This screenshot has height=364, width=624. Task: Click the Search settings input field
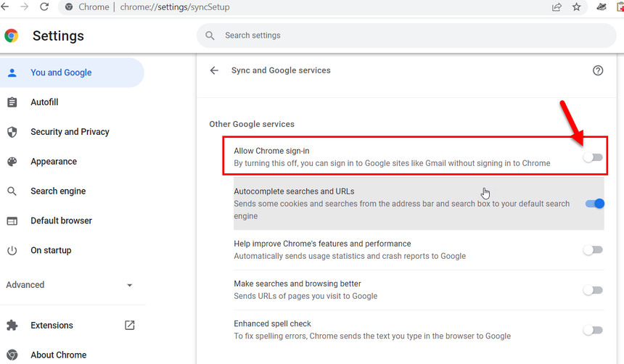point(406,36)
